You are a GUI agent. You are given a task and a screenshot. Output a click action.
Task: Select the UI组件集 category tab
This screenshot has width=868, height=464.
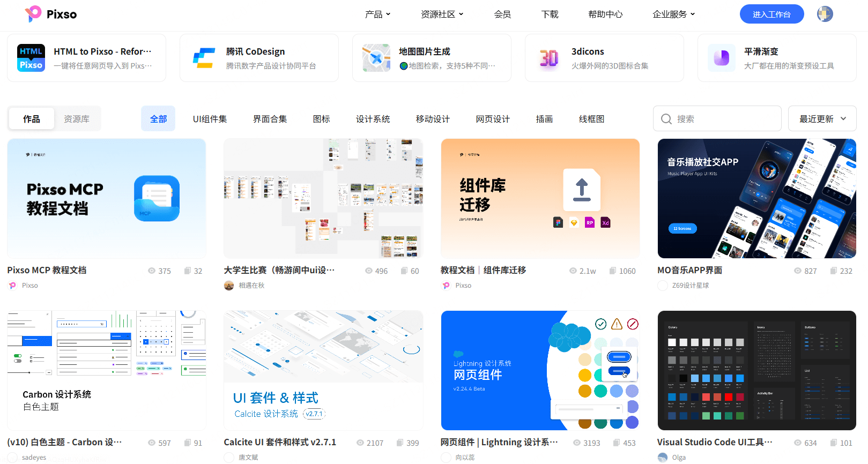coord(210,119)
